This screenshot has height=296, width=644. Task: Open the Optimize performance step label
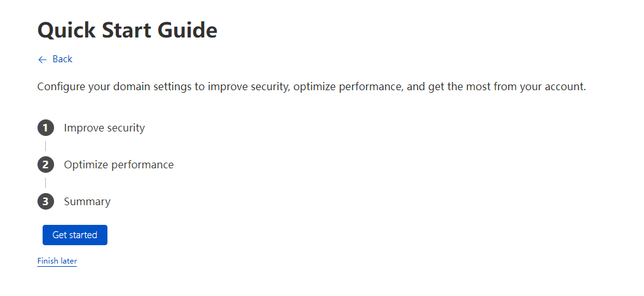118,165
